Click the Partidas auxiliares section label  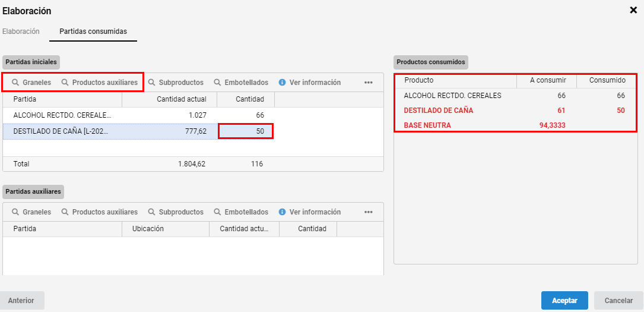[33, 191]
